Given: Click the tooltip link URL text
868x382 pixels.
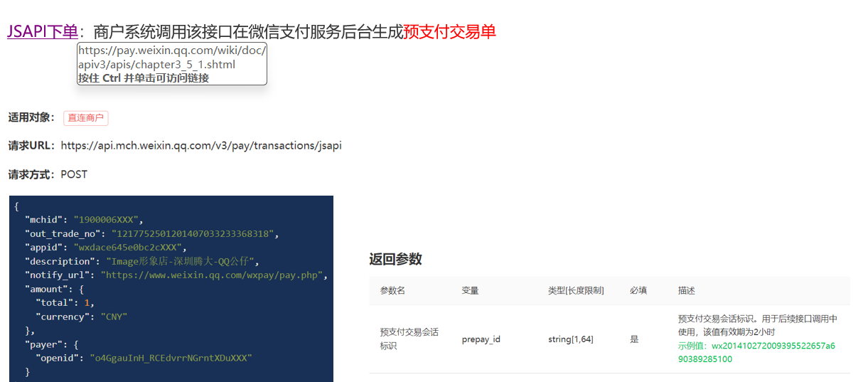Looking at the screenshot, I should tap(172, 57).
